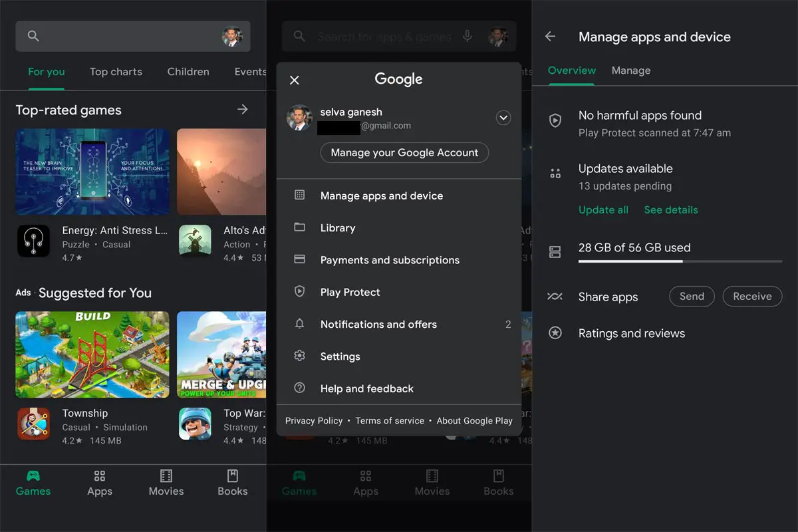Open Manage apps and device menu entry

399,196
